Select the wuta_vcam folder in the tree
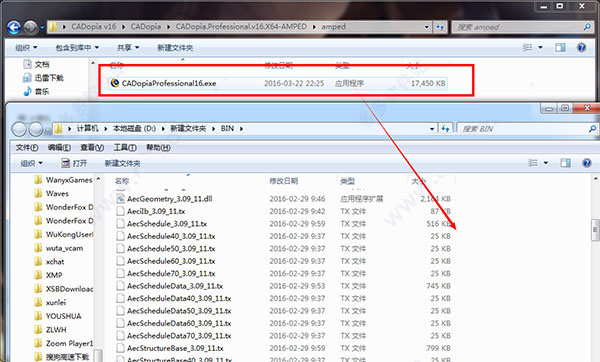The image size is (600, 362). pyautogui.click(x=58, y=248)
